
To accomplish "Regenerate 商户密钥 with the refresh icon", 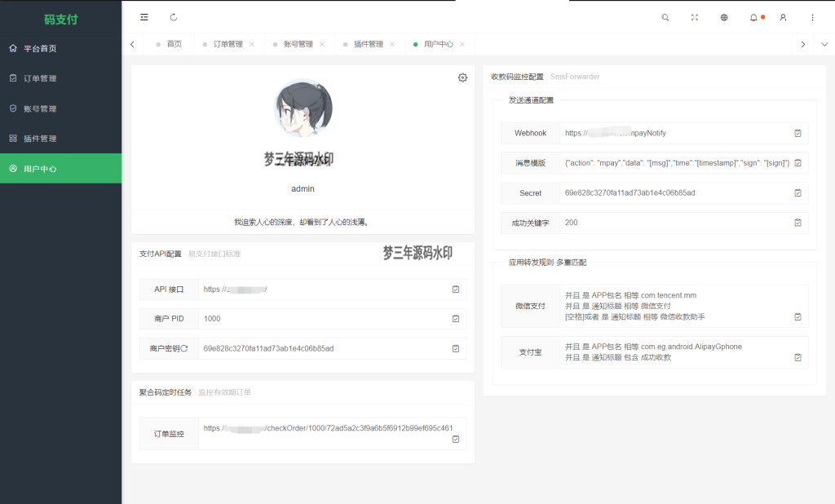I will point(184,348).
